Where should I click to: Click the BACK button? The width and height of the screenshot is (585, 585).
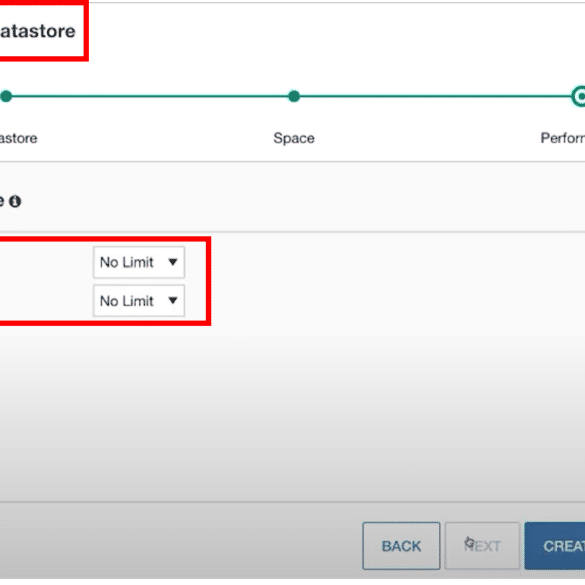(x=401, y=546)
